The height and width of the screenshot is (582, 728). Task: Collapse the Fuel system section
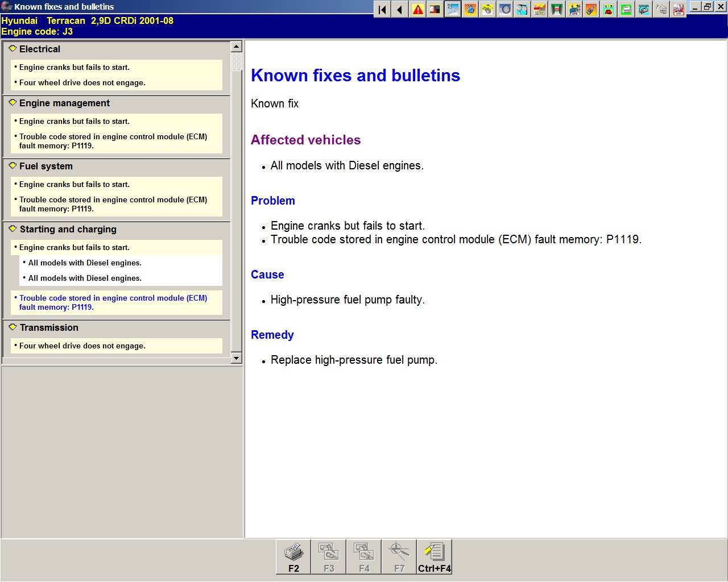(13, 166)
